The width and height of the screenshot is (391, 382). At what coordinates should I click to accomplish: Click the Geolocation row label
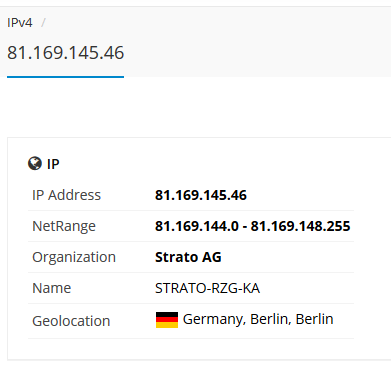(71, 321)
